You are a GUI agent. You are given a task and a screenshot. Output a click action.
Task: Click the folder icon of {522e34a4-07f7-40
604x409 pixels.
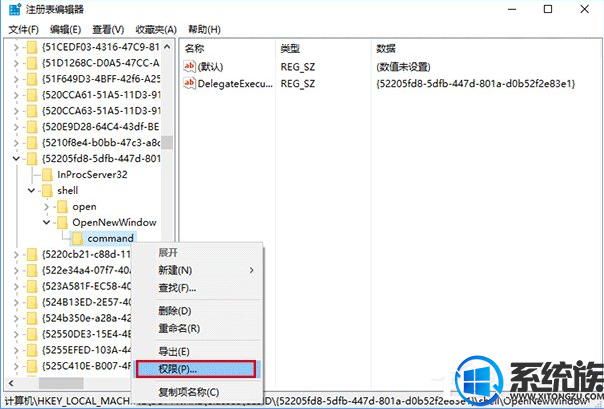point(32,271)
